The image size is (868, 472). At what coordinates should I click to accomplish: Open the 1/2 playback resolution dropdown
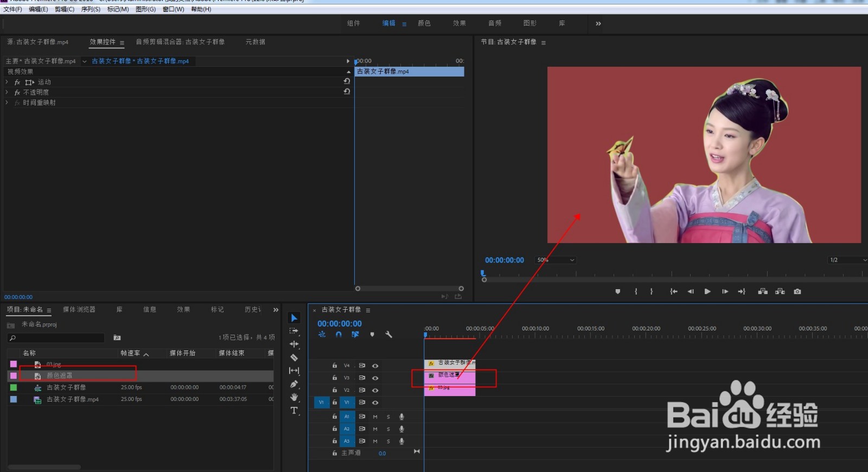coord(847,260)
